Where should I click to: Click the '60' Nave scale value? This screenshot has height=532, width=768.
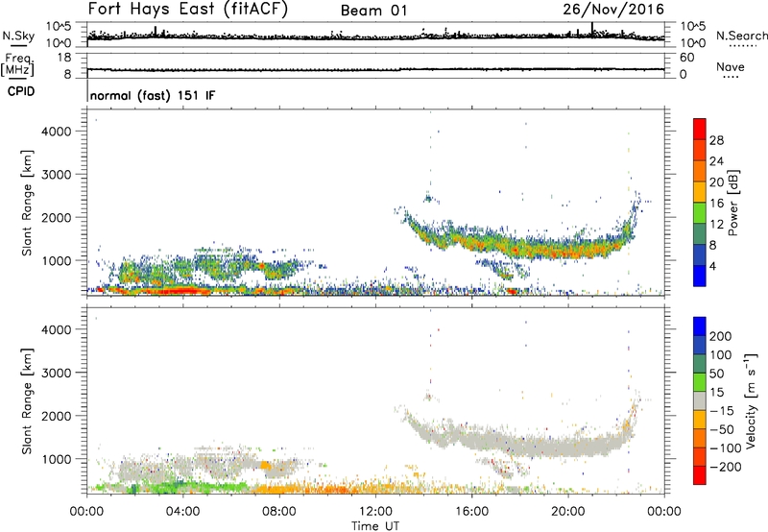[686, 58]
